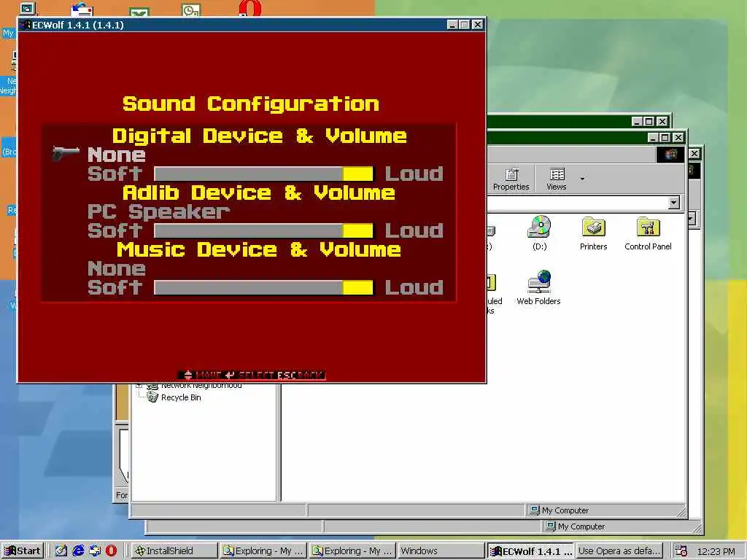The width and height of the screenshot is (747, 560).
Task: Switch to the ECWolf 1.4.1 taskbar button
Action: (x=530, y=551)
